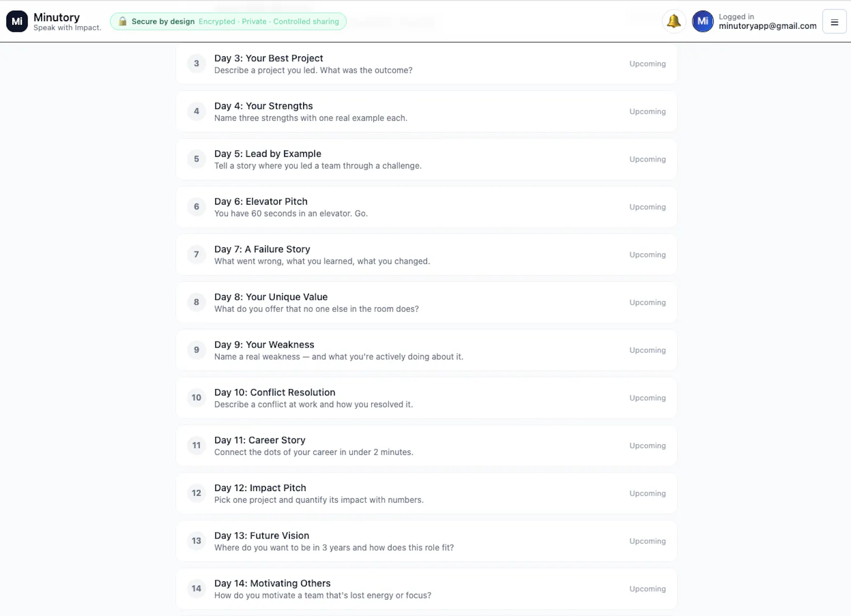The image size is (851, 616).
Task: Click Upcoming status on Day 3 row
Action: click(647, 64)
